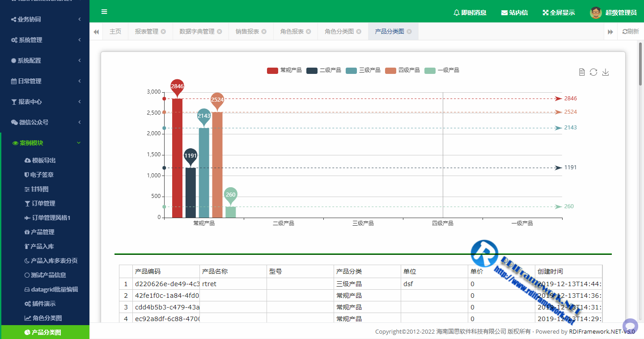Image resolution: width=644 pixels, height=339 pixels.
Task: Switch to the 数据字典管理 tab
Action: pyautogui.click(x=197, y=31)
